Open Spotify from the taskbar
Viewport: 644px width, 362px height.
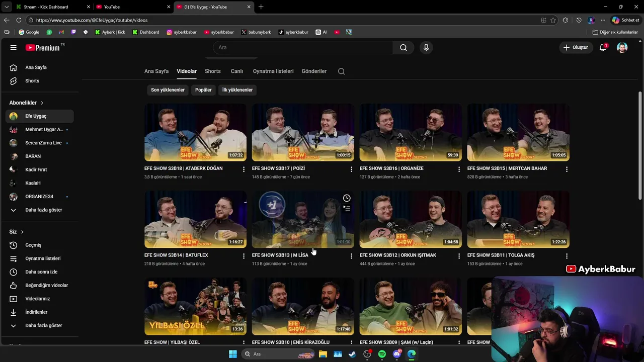click(x=382, y=354)
